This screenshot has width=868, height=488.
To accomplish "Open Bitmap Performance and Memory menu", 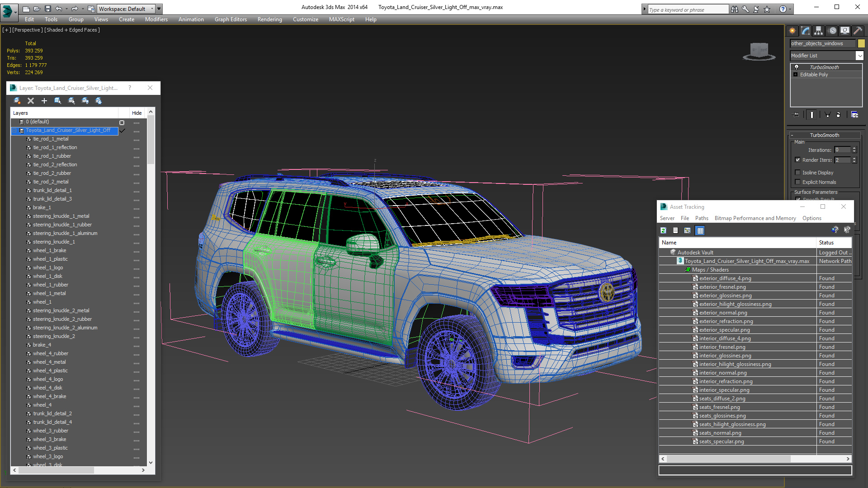I will coord(755,218).
